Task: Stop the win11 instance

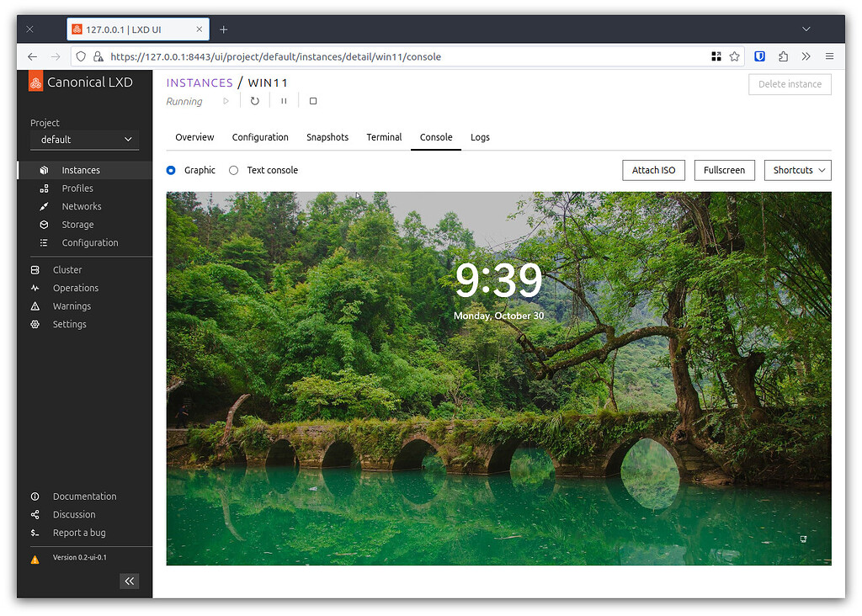Action: tap(311, 100)
